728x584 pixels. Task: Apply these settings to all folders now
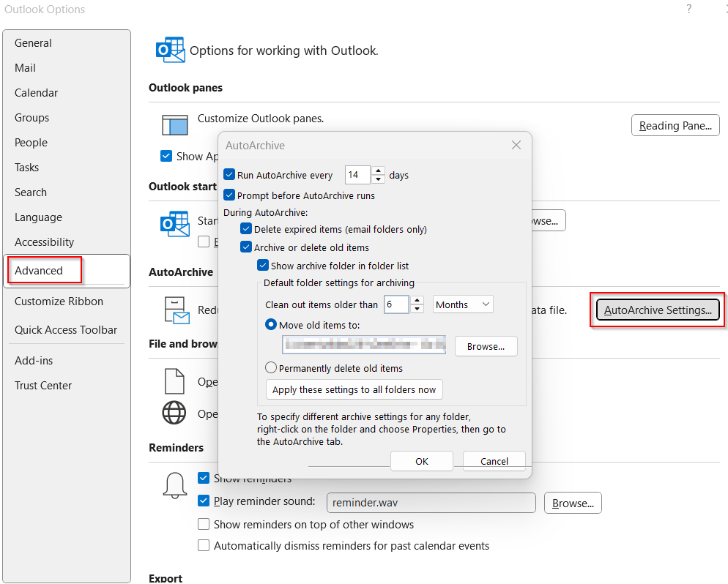(x=354, y=389)
